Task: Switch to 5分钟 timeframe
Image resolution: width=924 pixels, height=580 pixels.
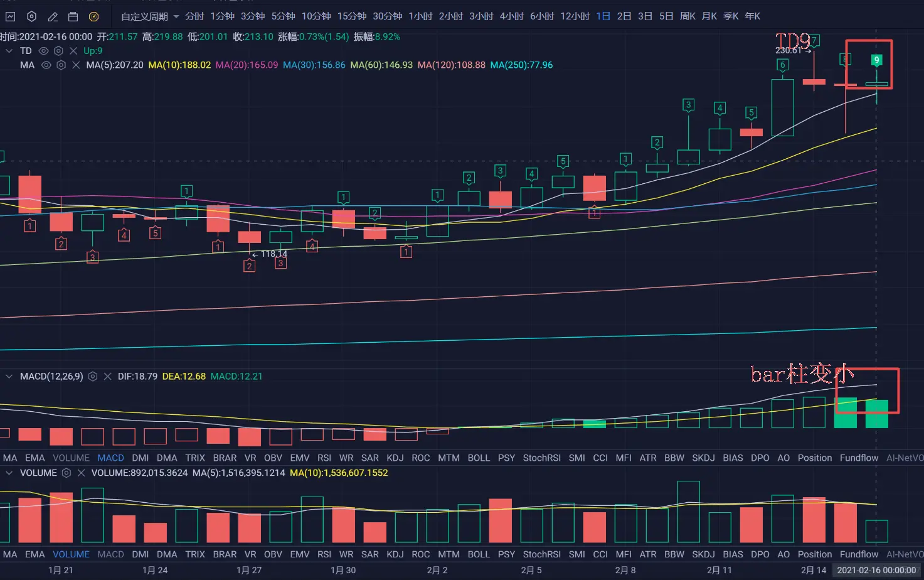Action: [x=284, y=16]
